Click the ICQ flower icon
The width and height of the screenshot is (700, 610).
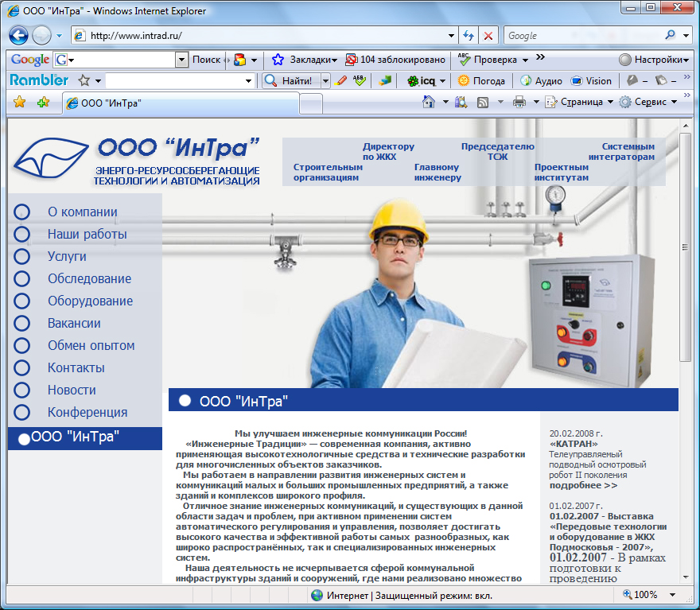pyautogui.click(x=413, y=80)
